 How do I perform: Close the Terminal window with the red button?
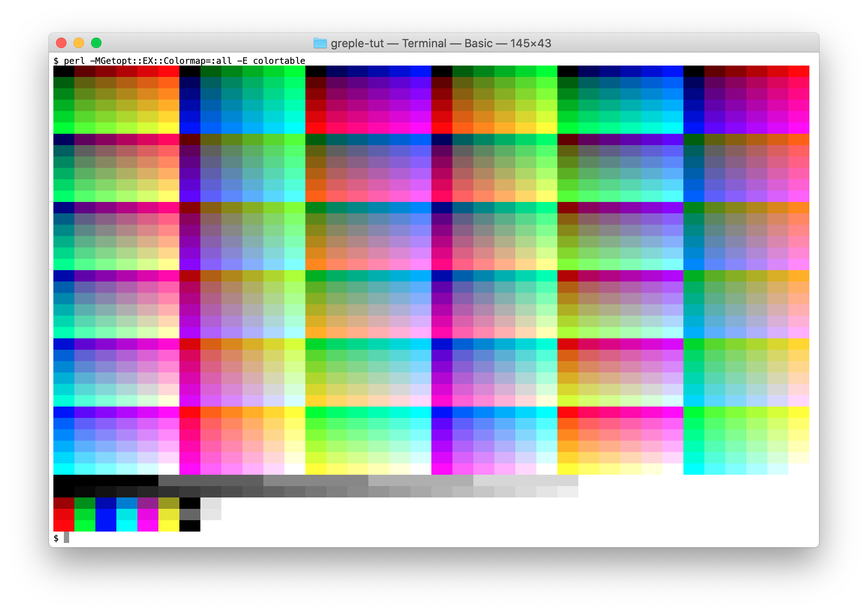pyautogui.click(x=61, y=43)
